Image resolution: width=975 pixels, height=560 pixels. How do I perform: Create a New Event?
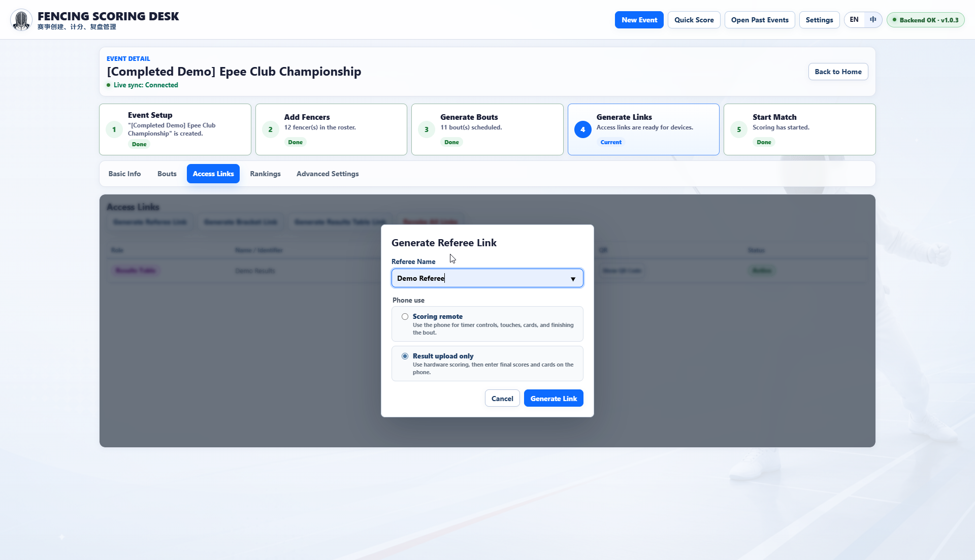point(639,20)
